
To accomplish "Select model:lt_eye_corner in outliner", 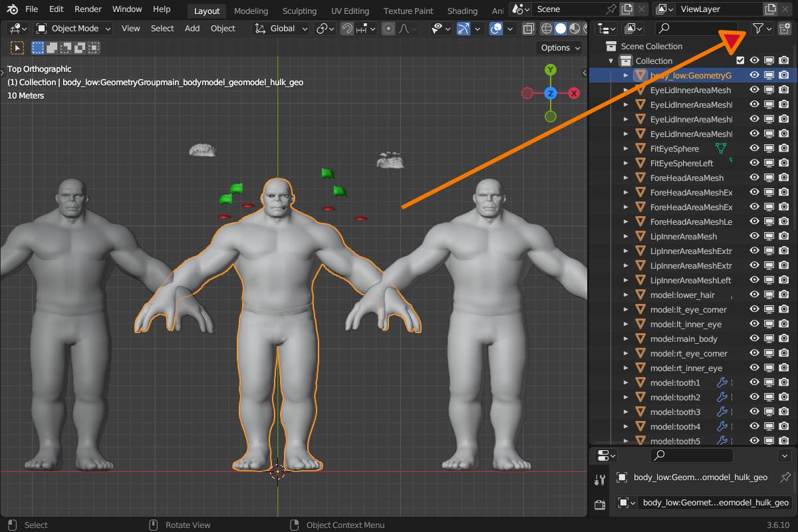I will tap(688, 309).
